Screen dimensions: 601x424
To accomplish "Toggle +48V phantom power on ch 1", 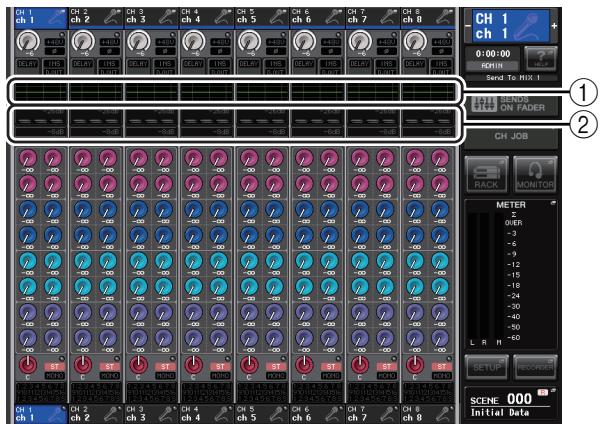I will pos(54,42).
